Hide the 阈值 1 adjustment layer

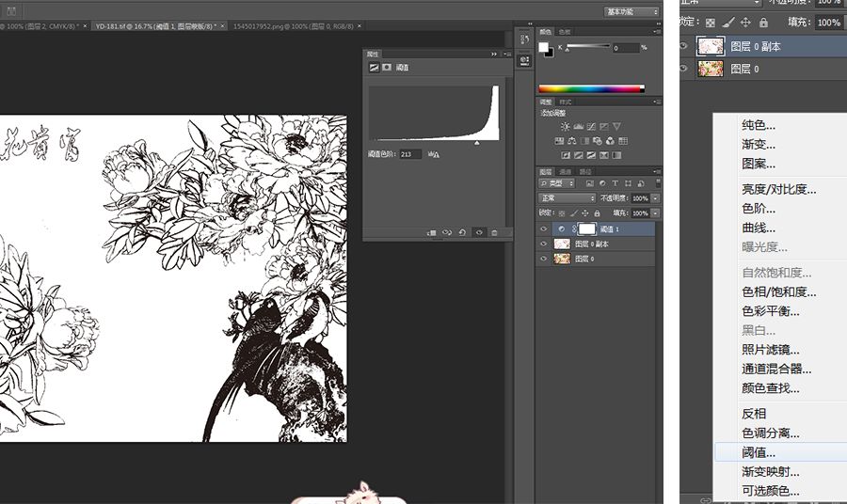(543, 228)
